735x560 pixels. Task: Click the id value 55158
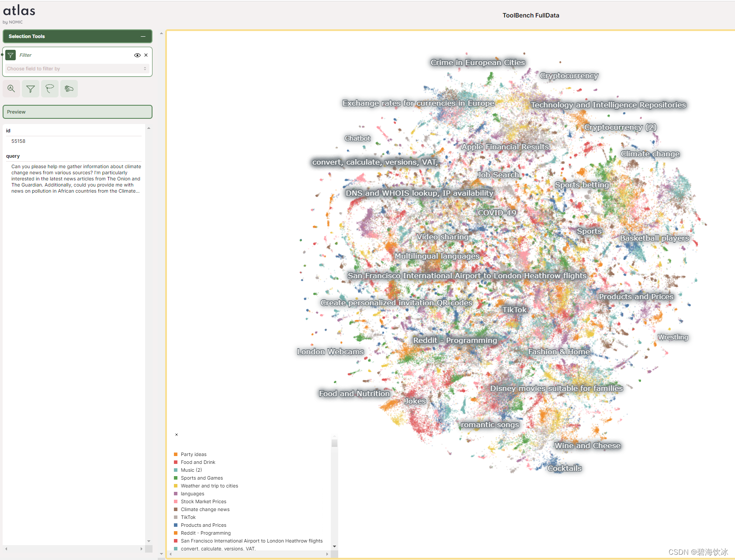pyautogui.click(x=18, y=141)
